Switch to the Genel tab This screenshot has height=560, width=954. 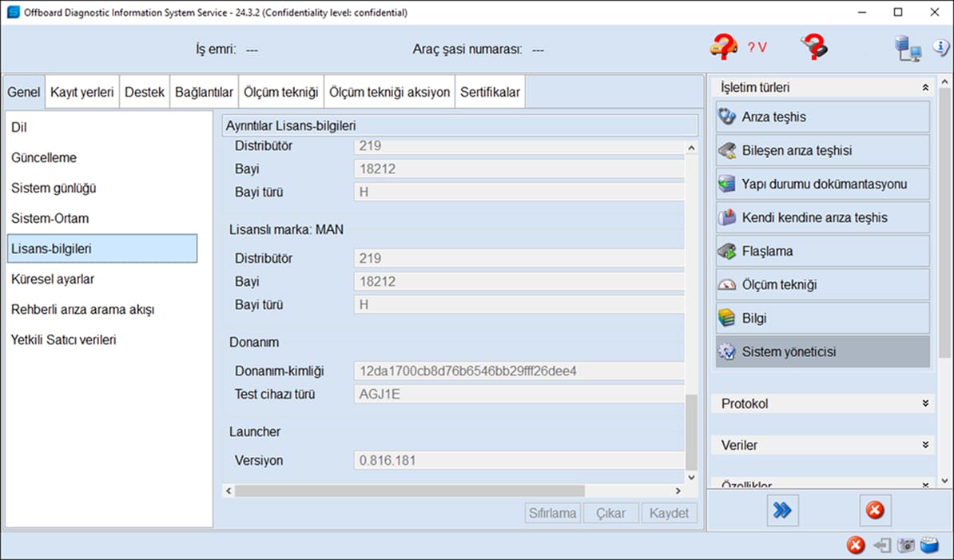(24, 93)
